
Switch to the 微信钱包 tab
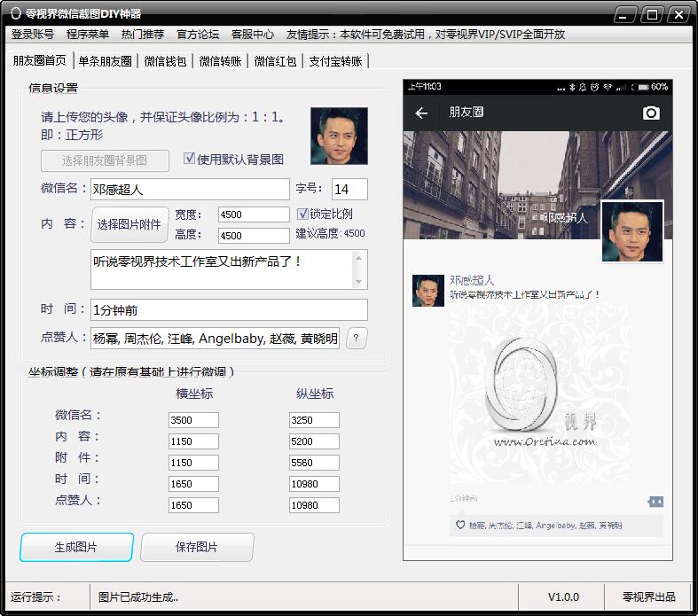click(166, 61)
